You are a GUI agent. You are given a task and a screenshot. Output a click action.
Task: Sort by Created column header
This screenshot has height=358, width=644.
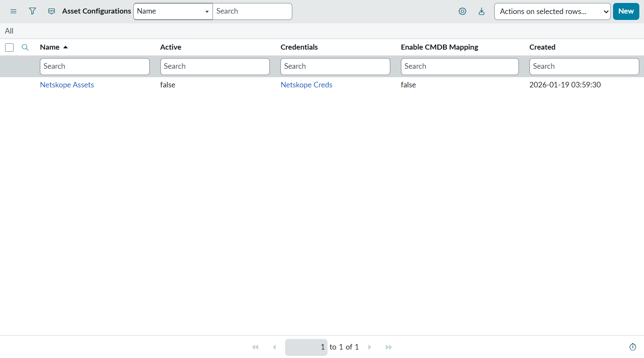[x=542, y=47]
